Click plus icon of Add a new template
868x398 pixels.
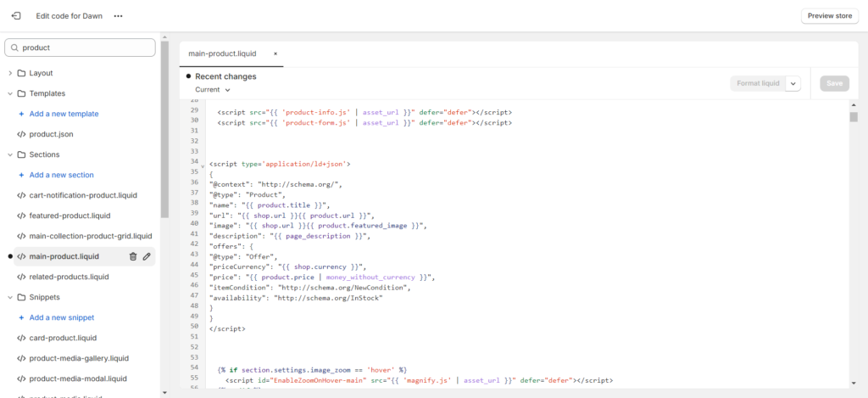pos(21,114)
